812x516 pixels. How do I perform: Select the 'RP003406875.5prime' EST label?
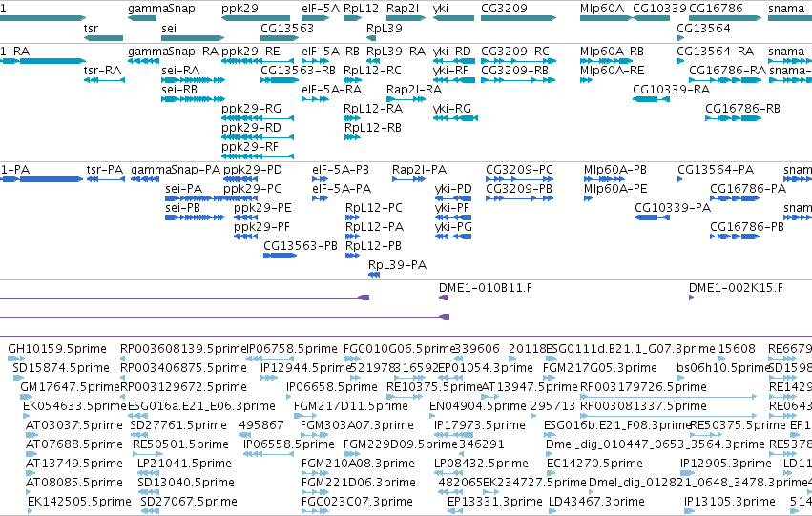click(x=183, y=368)
